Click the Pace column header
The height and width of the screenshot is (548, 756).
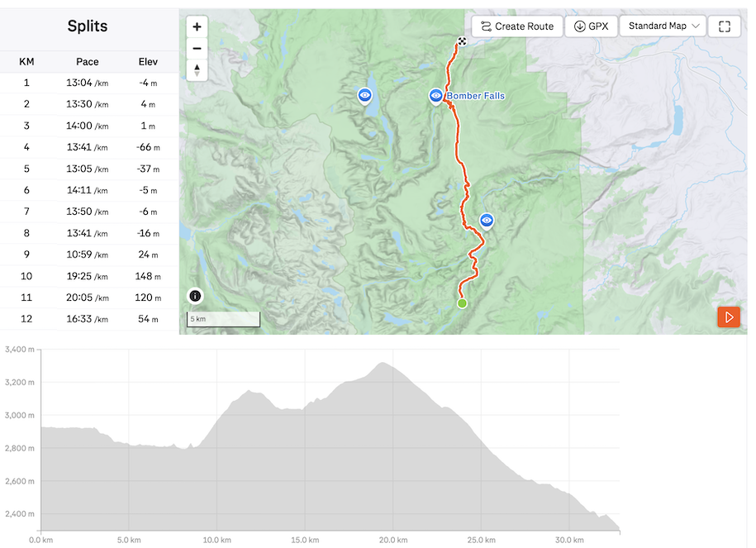pos(87,61)
